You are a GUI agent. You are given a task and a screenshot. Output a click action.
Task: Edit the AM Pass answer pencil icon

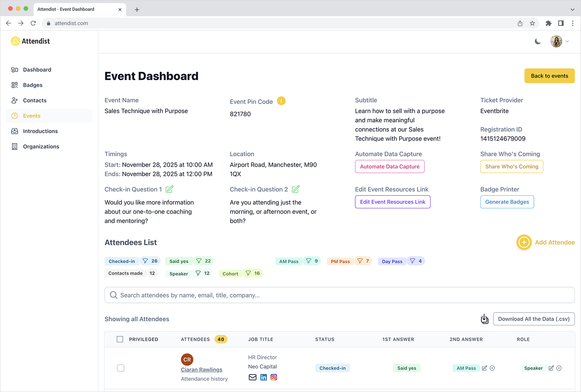[x=484, y=368]
